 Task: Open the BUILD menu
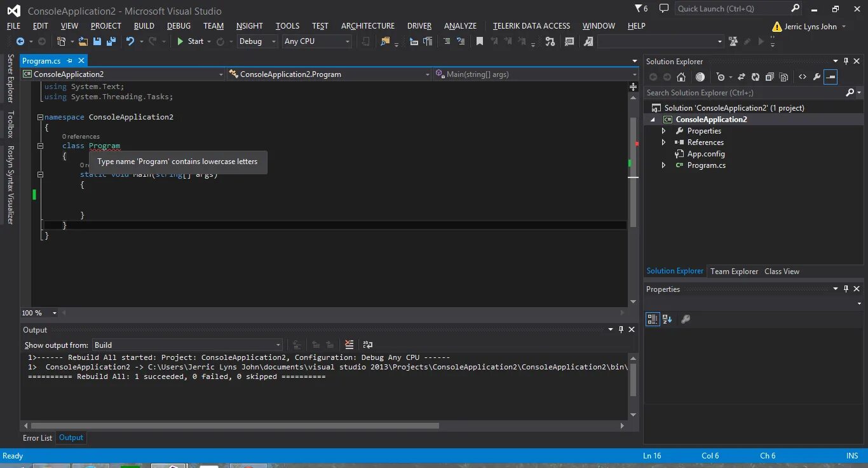click(144, 26)
